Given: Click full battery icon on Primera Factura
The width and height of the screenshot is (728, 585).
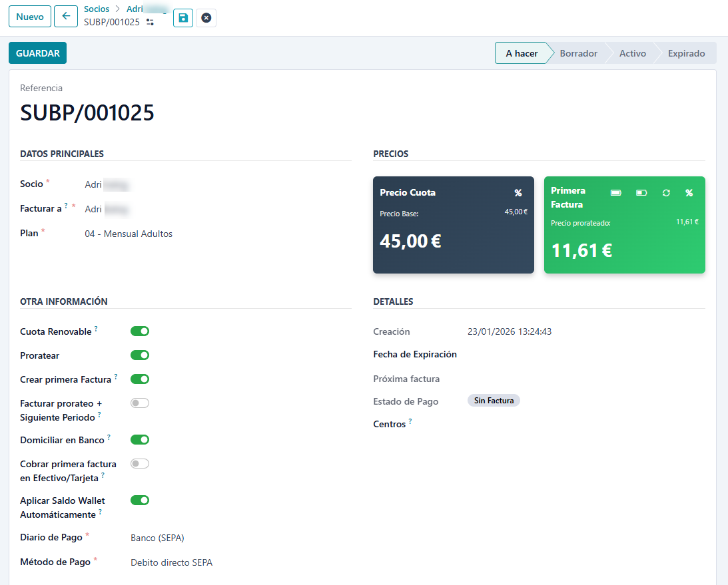Looking at the screenshot, I should [616, 193].
